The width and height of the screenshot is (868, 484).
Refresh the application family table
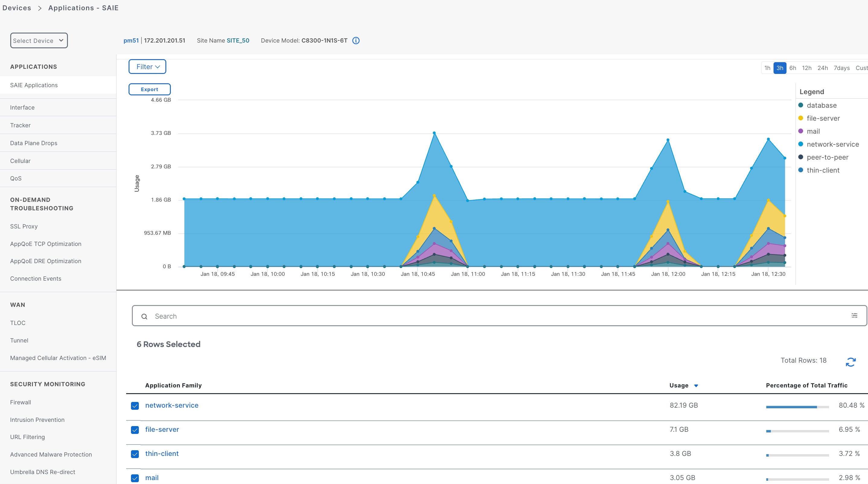tap(851, 362)
